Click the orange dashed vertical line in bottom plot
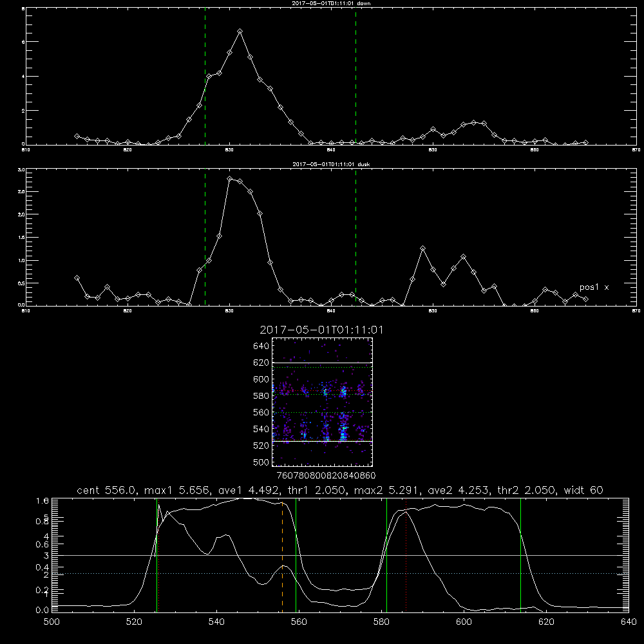Image resolution: width=644 pixels, height=644 pixels. (x=282, y=556)
